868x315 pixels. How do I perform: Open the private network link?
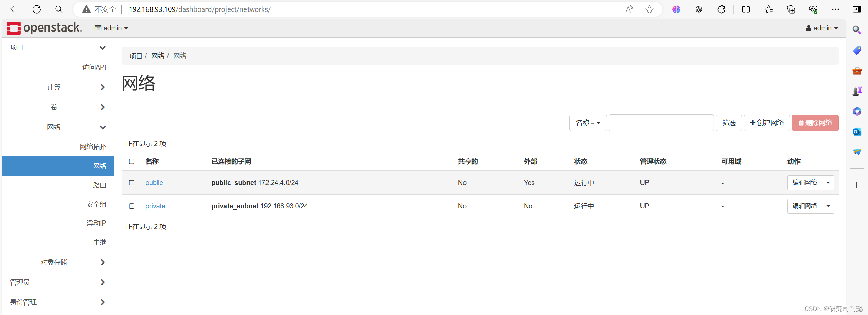pyautogui.click(x=155, y=206)
